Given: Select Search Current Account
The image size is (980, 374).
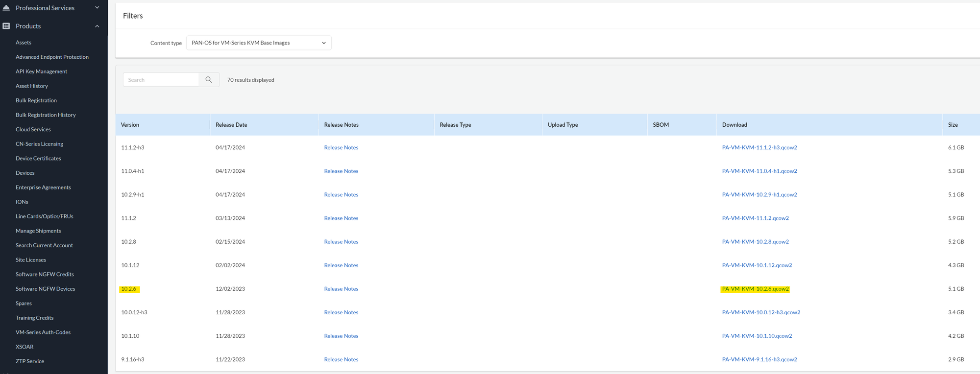Looking at the screenshot, I should click(44, 245).
